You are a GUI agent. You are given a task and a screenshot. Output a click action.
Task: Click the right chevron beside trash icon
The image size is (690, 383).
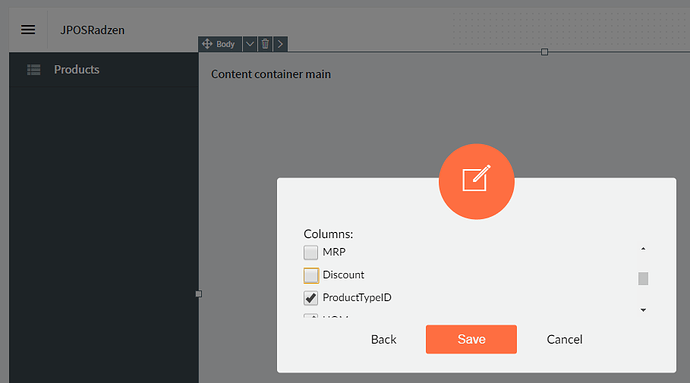(280, 44)
